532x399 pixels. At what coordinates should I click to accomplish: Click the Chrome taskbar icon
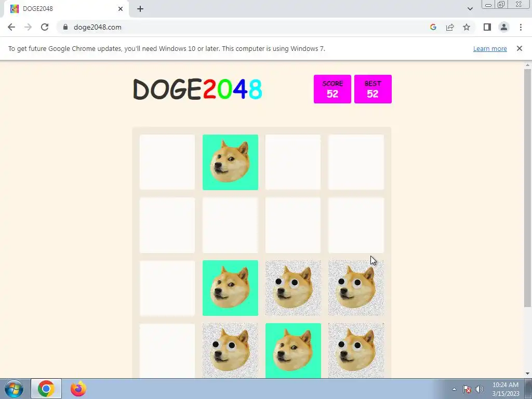tap(46, 389)
